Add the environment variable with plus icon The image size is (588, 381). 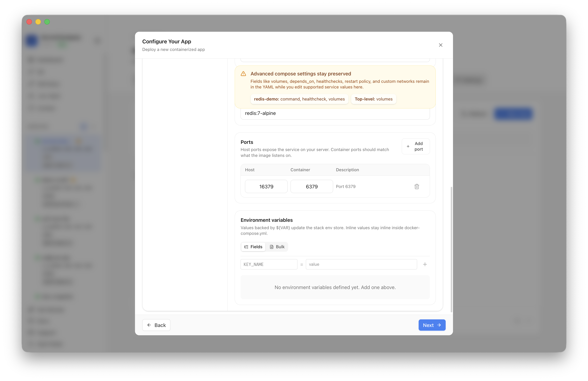[x=425, y=264]
